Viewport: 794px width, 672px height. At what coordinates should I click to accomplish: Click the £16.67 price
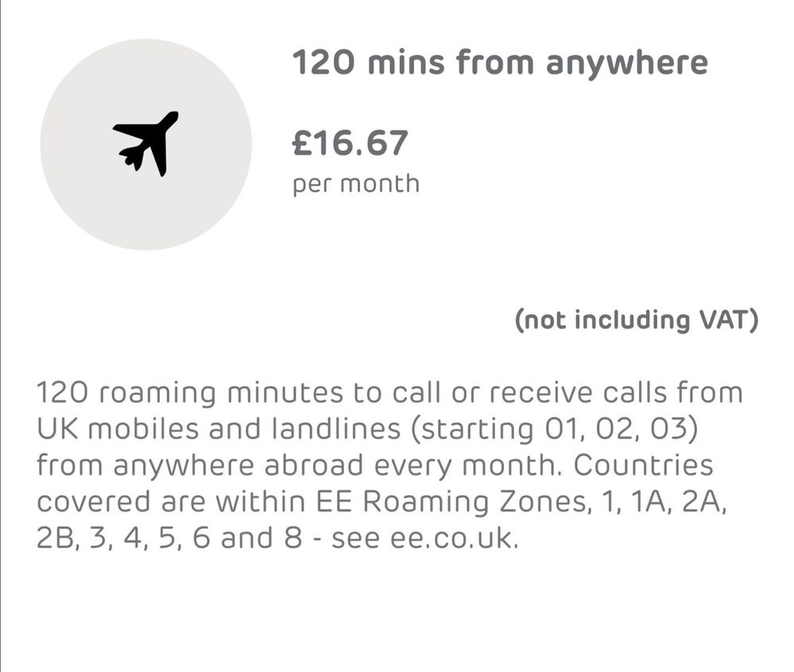351,144
